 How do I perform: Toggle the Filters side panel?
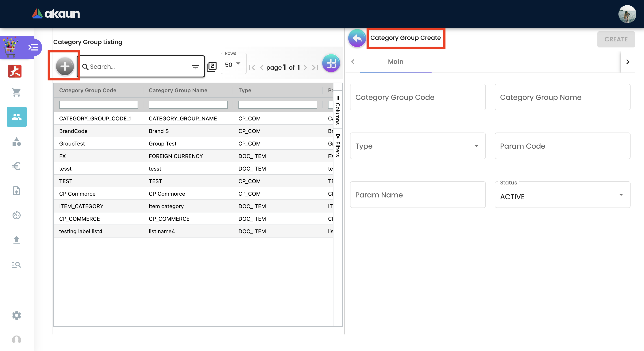[x=337, y=146]
